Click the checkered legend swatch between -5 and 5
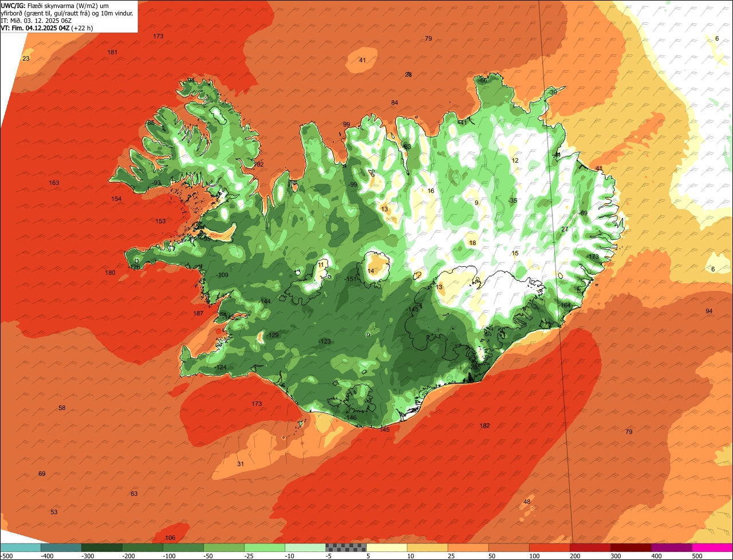Viewport: 733px width, 560px height. [346, 547]
